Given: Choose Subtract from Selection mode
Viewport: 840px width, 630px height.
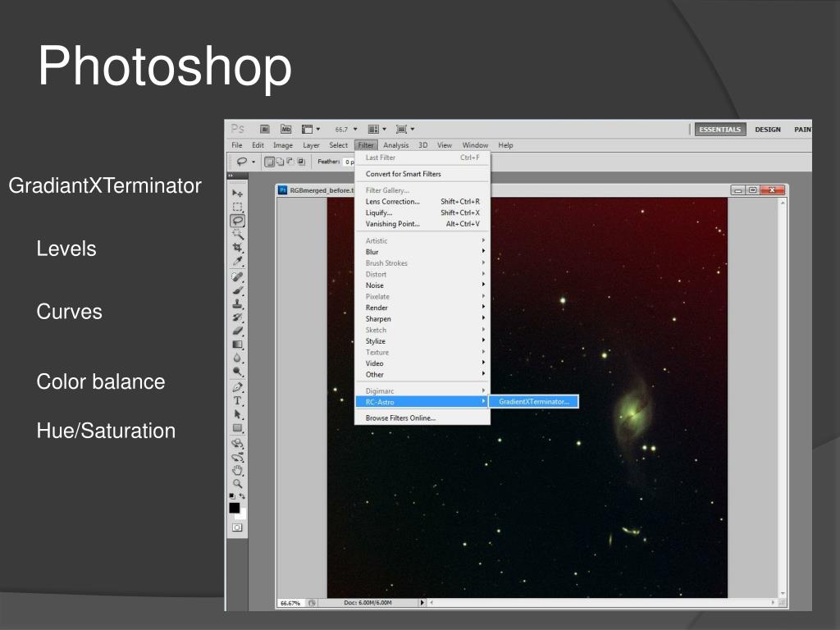Looking at the screenshot, I should (290, 162).
